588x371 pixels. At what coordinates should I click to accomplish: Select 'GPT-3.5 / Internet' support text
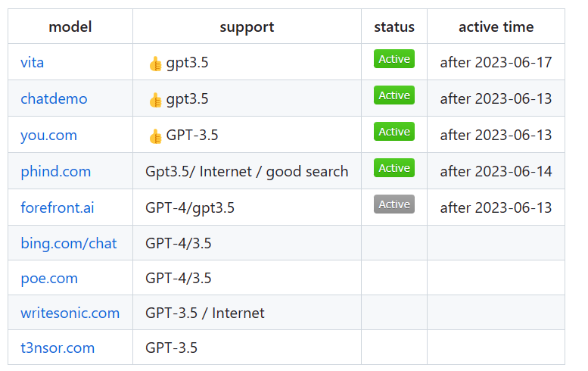click(x=205, y=313)
